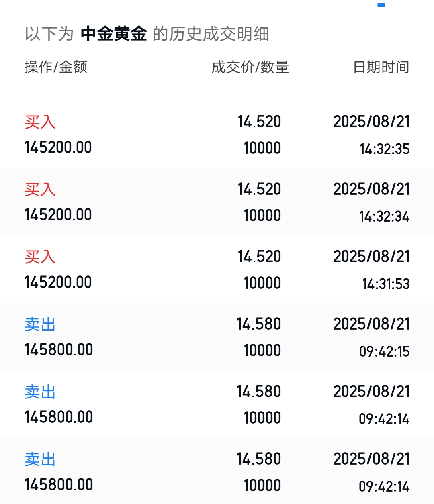Tap the 以下为 heading text
The width and height of the screenshot is (434, 504).
pos(49,34)
